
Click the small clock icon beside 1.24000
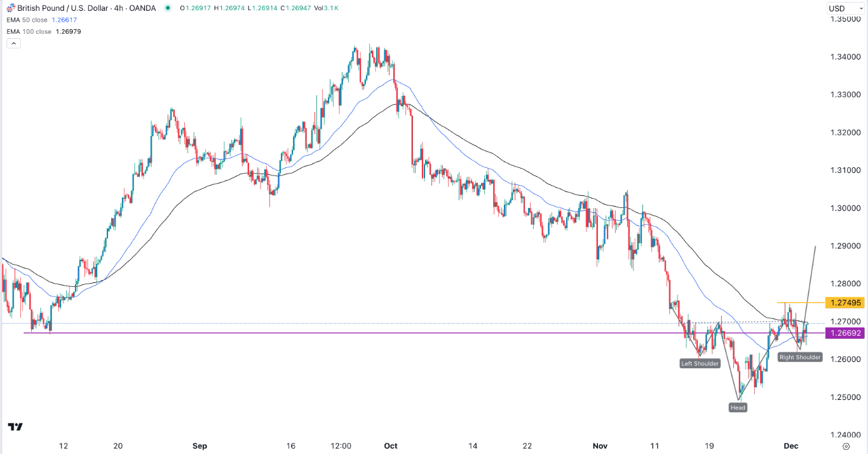846,446
